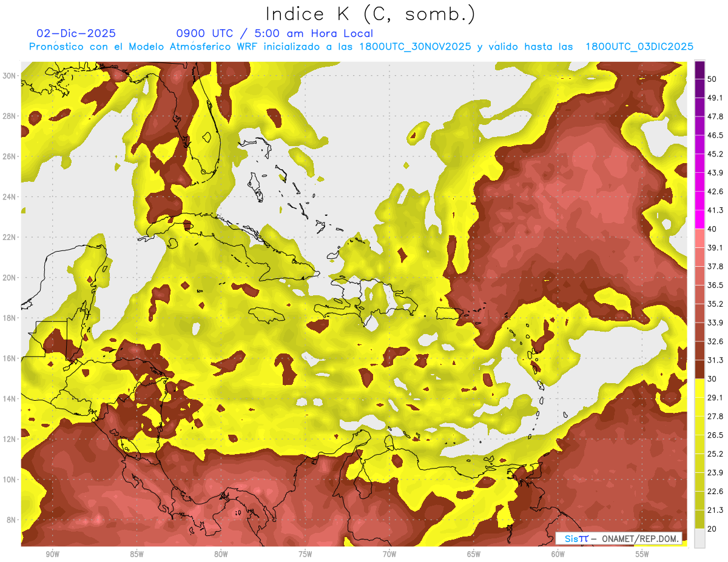Select the 14N latitude label

point(9,398)
